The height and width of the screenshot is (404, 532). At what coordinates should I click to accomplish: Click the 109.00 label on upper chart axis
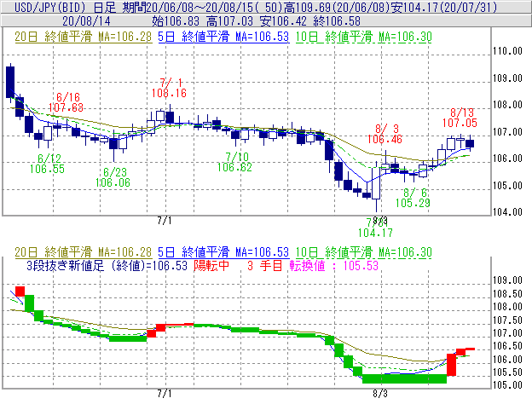click(507, 78)
